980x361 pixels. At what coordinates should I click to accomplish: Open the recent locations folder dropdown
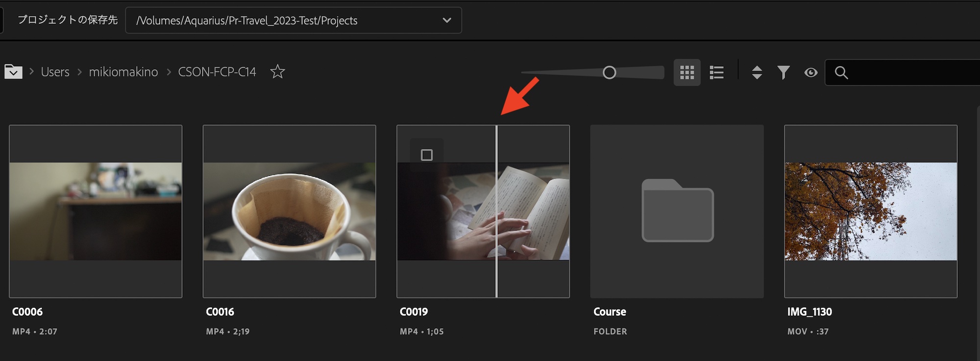click(x=13, y=72)
